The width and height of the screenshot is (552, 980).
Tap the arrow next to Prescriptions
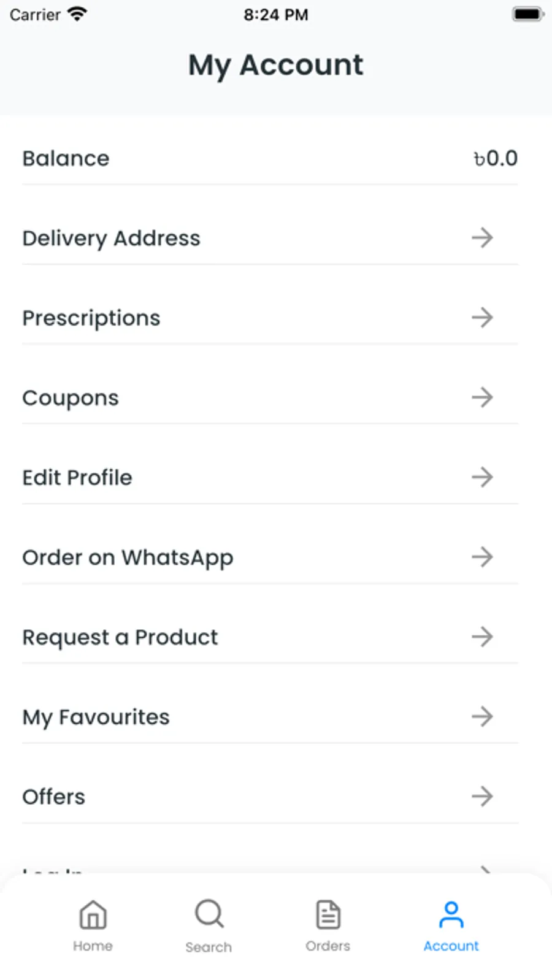point(482,317)
